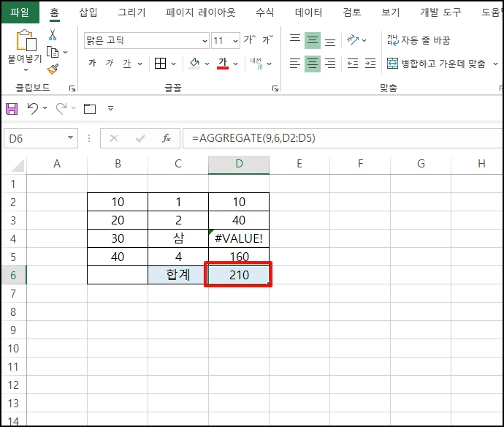
Task: Toggle middle vertical alignment
Action: (x=313, y=40)
